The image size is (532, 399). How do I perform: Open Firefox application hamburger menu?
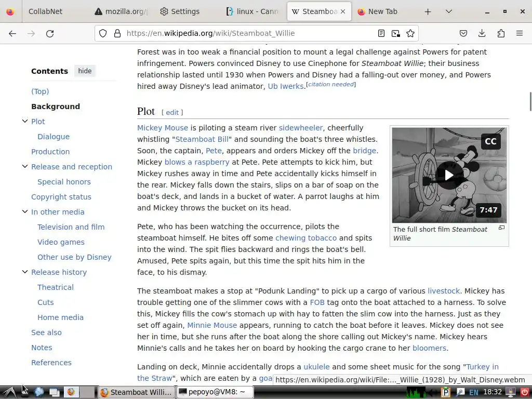[x=520, y=33]
